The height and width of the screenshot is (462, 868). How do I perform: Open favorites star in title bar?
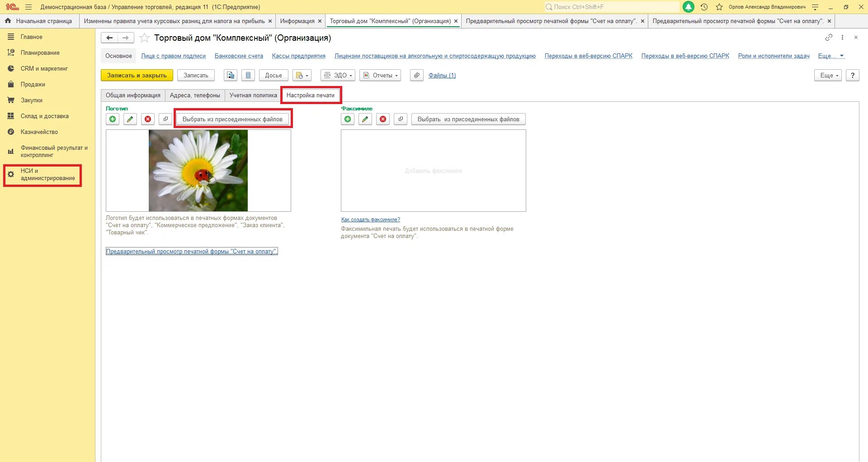click(x=719, y=7)
